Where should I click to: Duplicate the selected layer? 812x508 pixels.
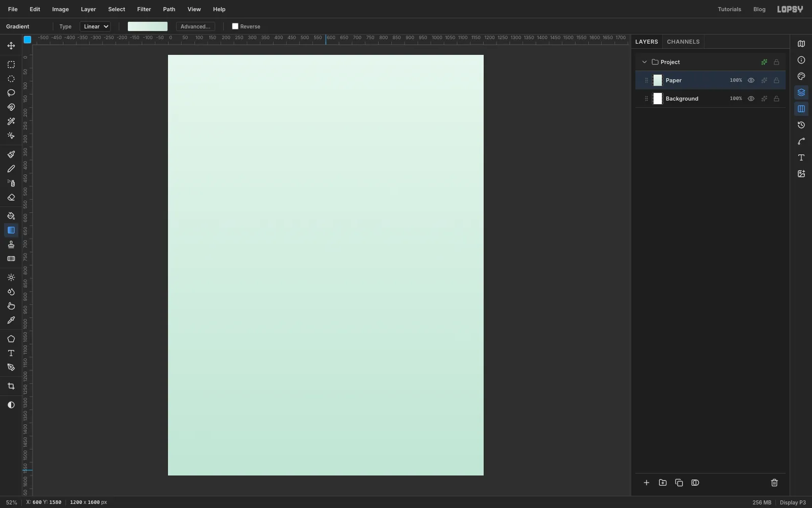pyautogui.click(x=679, y=483)
